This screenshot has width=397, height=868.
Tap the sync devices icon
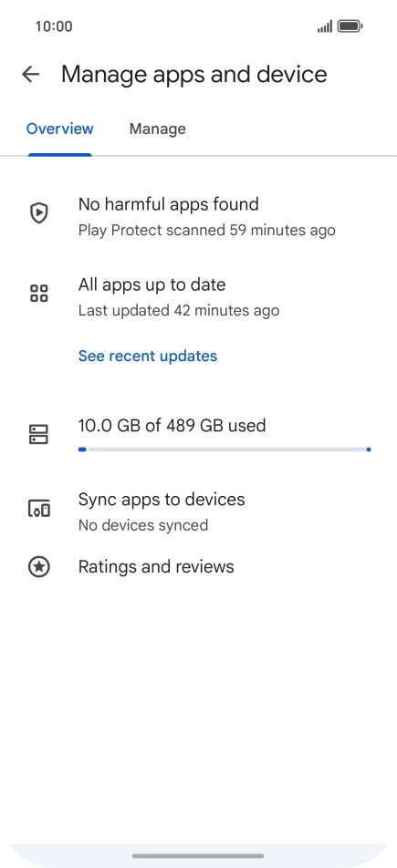tap(39, 508)
